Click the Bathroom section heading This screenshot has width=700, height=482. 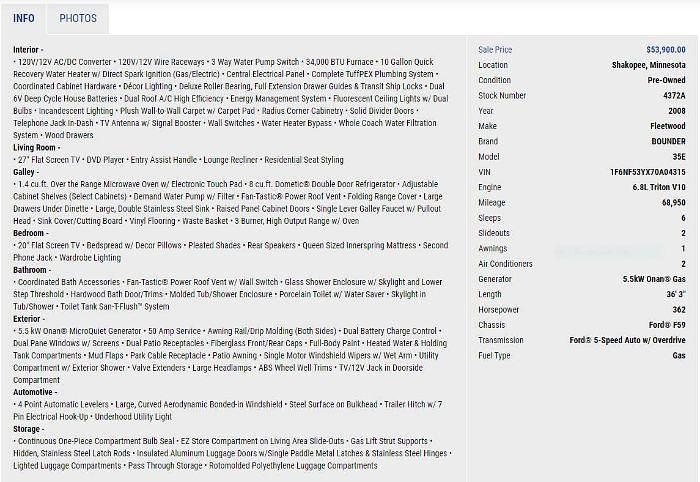coord(34,269)
